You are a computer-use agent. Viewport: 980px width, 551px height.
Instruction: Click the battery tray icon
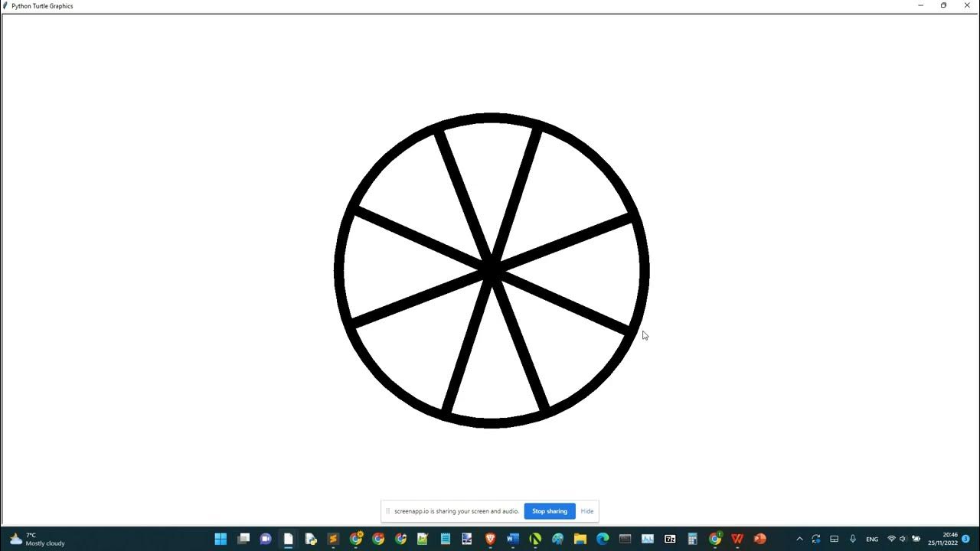[x=916, y=539]
